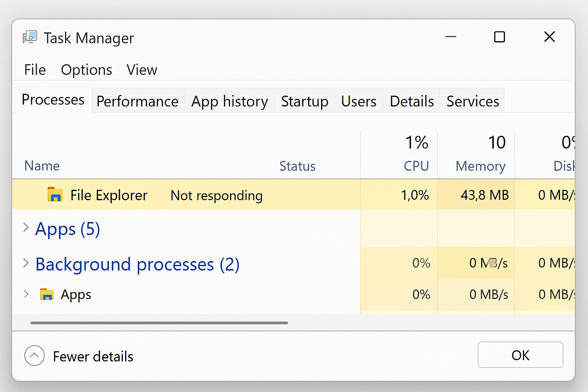Image resolution: width=588 pixels, height=392 pixels.
Task: Click the OK button
Action: coord(520,355)
